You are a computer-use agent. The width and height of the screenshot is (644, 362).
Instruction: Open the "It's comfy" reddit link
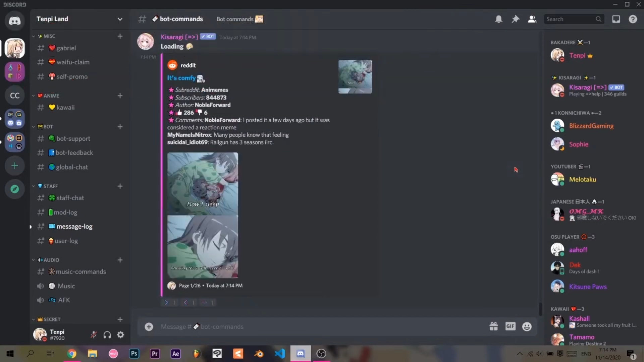(x=181, y=78)
